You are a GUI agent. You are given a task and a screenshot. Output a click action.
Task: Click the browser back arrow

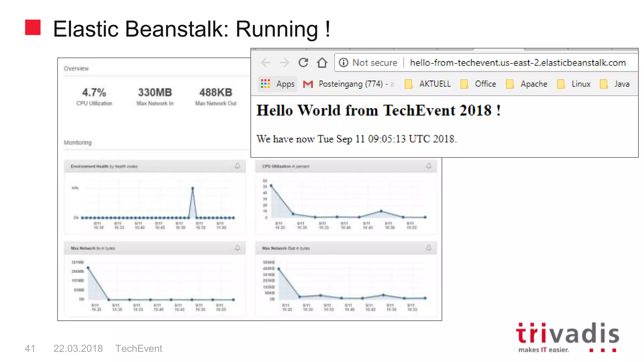pos(266,63)
